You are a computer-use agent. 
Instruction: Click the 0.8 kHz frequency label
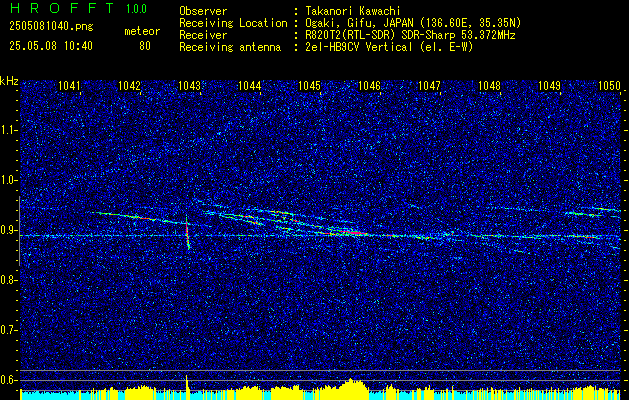pos(9,280)
